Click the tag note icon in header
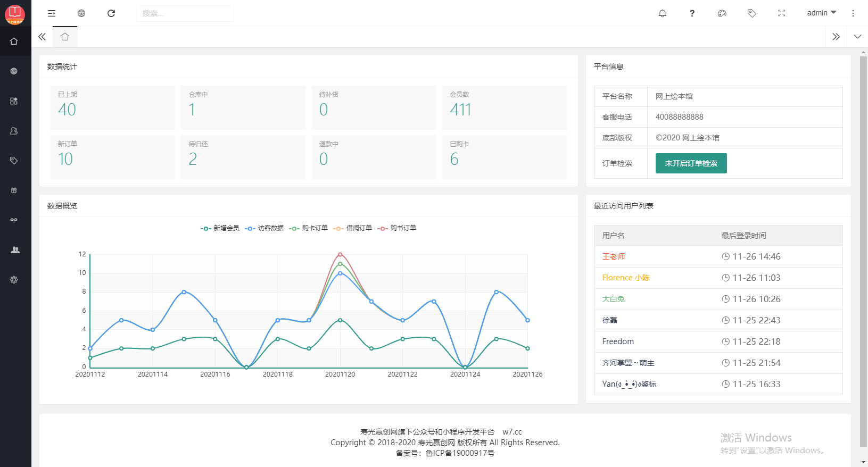 tap(752, 13)
